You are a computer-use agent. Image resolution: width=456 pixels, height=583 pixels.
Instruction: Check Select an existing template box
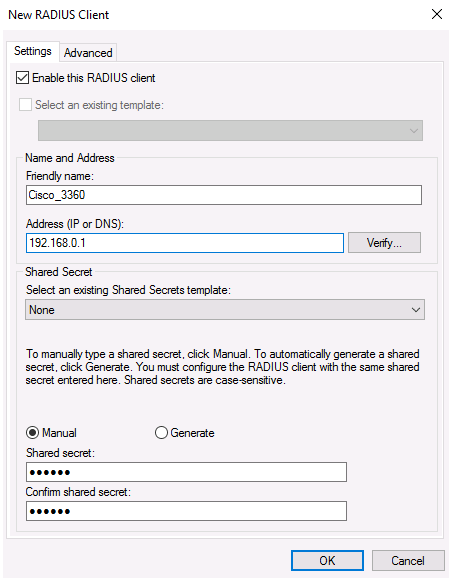25,105
